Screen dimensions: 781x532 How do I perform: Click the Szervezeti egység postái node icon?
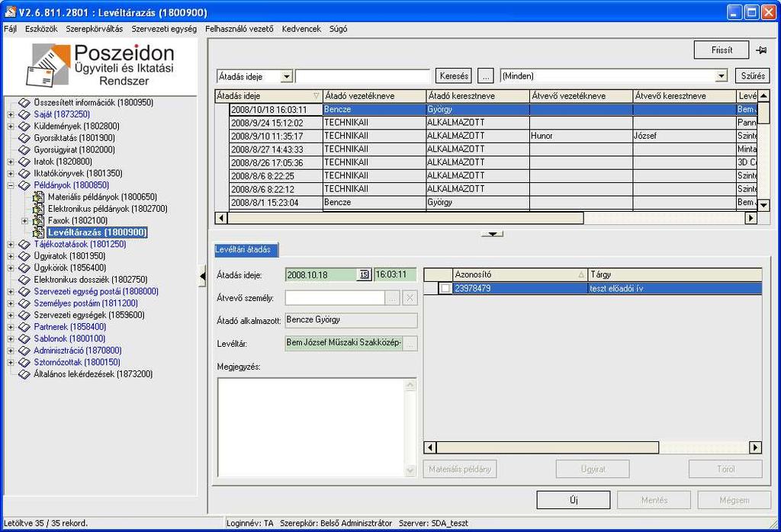pos(24,292)
